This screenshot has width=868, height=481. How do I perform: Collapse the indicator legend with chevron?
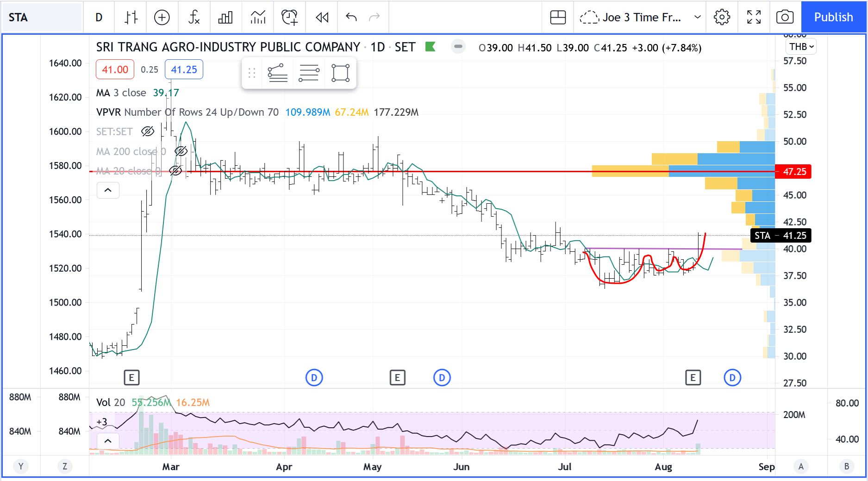tap(108, 190)
